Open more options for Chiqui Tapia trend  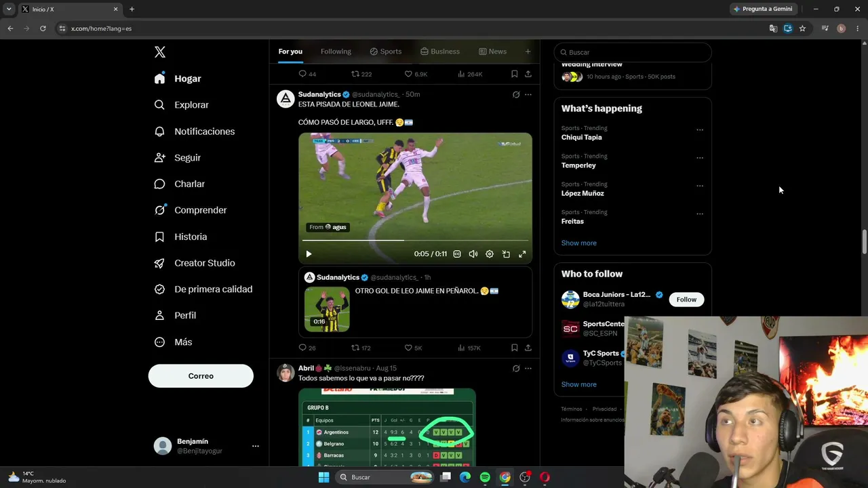(x=700, y=130)
